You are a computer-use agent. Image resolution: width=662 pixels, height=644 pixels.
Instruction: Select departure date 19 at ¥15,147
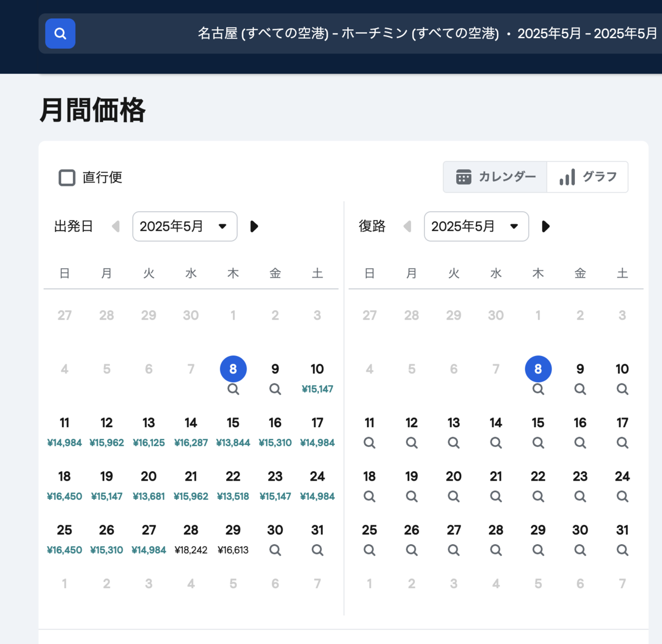point(106,485)
